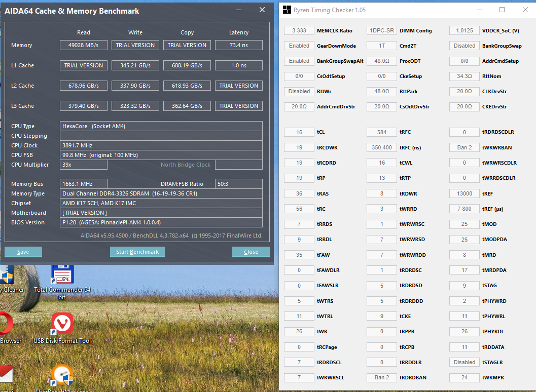Click the CPU FSB 99.8 MHz value
Screen dimensions: 536x392
tap(161, 155)
